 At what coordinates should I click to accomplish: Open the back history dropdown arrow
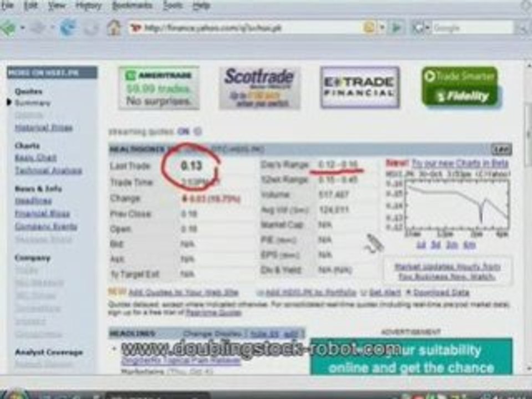[22, 28]
